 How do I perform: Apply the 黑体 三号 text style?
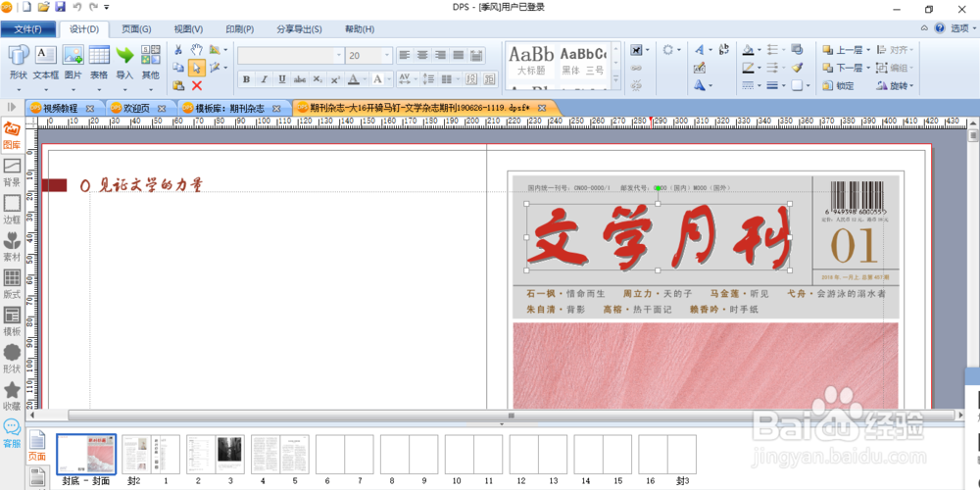click(x=582, y=60)
